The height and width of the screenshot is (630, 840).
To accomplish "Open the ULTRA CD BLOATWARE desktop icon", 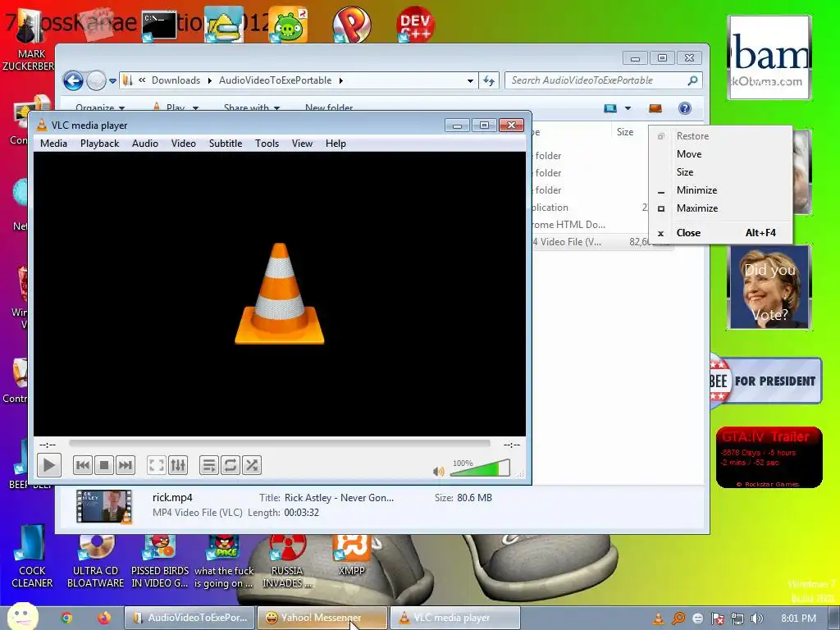I will click(95, 561).
